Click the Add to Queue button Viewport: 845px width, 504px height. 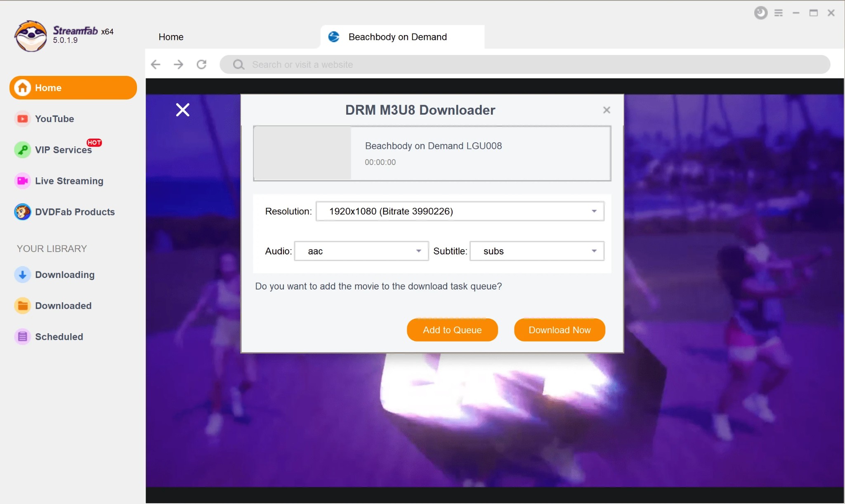(452, 330)
